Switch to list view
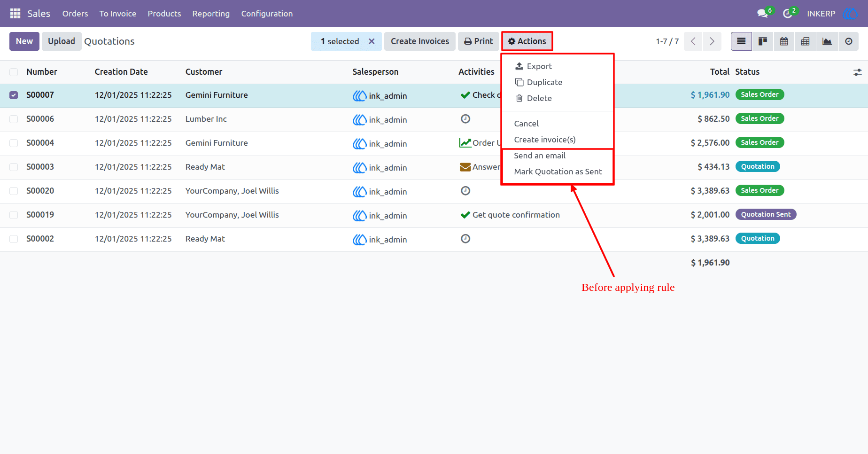 click(x=741, y=41)
